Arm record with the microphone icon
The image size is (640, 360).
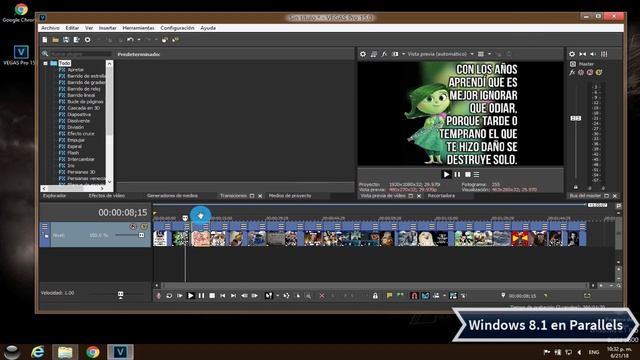point(158,296)
